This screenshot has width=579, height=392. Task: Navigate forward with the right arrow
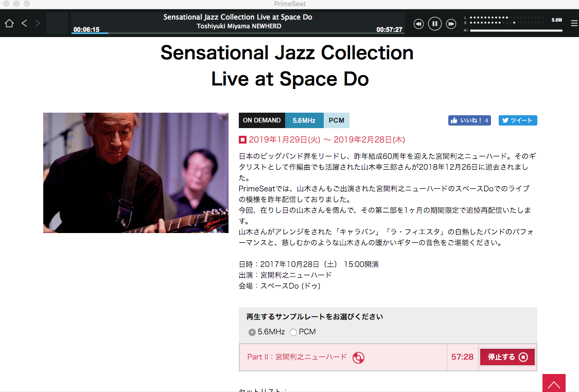(x=37, y=23)
